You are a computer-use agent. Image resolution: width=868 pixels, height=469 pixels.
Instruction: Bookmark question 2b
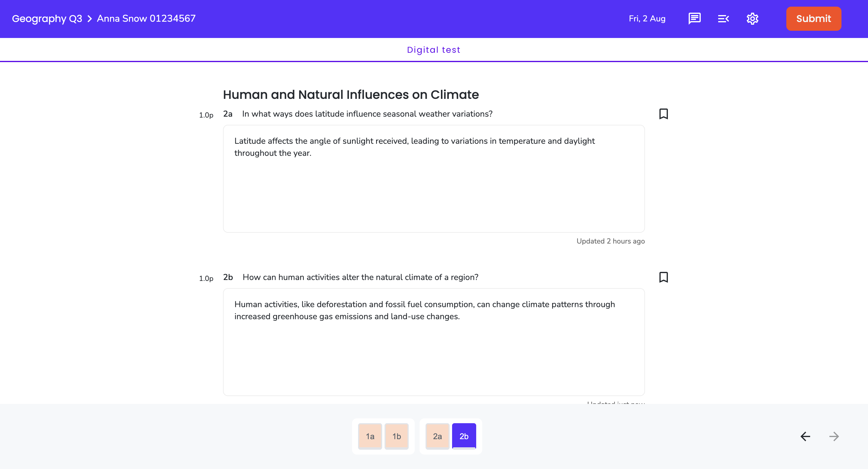pos(663,277)
